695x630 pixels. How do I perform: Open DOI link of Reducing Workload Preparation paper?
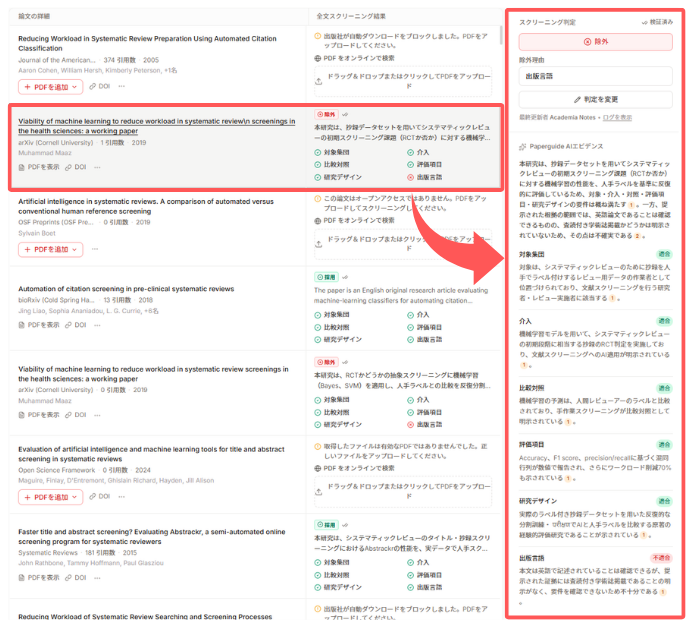(x=100, y=86)
